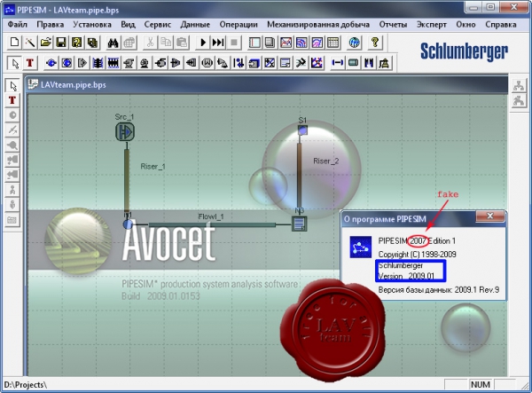Click the Версия базы данных text line

(439, 290)
